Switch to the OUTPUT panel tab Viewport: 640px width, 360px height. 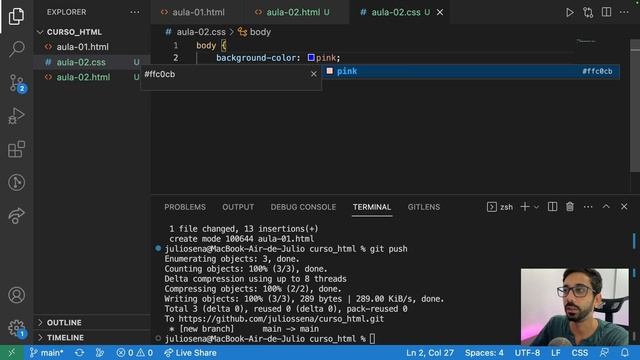coord(238,207)
